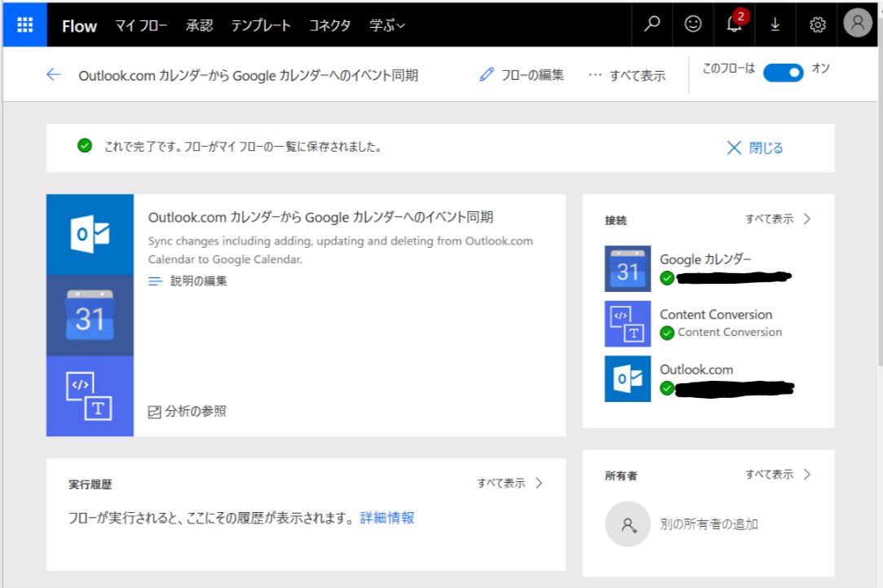This screenshot has width=883, height=588.
Task: Expand the 学ぶ dropdown menu
Action: point(387,25)
